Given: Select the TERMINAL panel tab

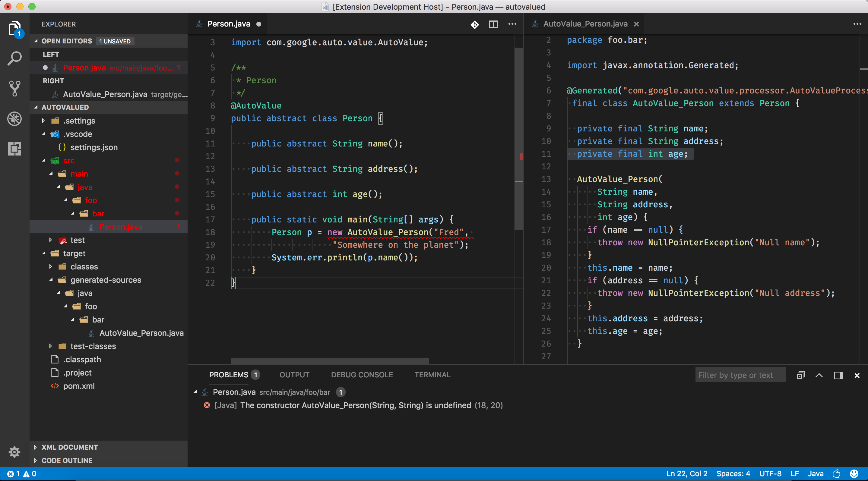Looking at the screenshot, I should tap(432, 375).
